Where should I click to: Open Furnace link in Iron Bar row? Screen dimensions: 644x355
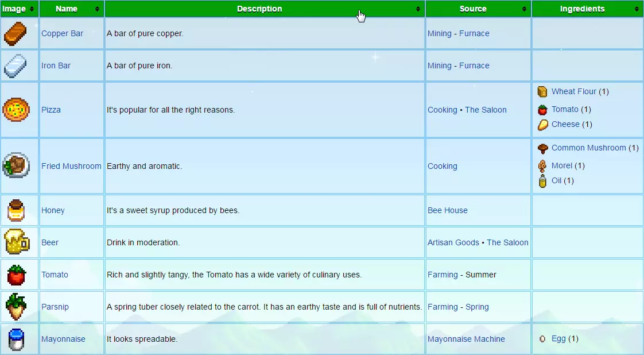(x=474, y=65)
